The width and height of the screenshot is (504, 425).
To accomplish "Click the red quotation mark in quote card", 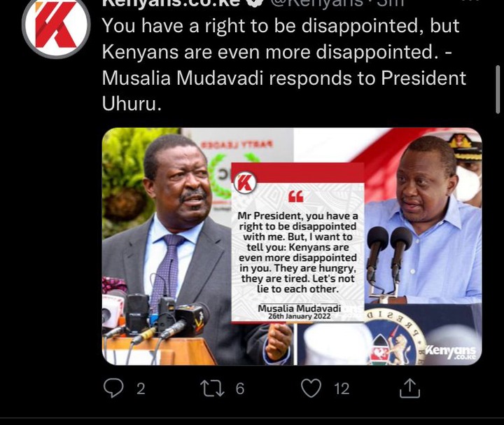I will pos(295,197).
